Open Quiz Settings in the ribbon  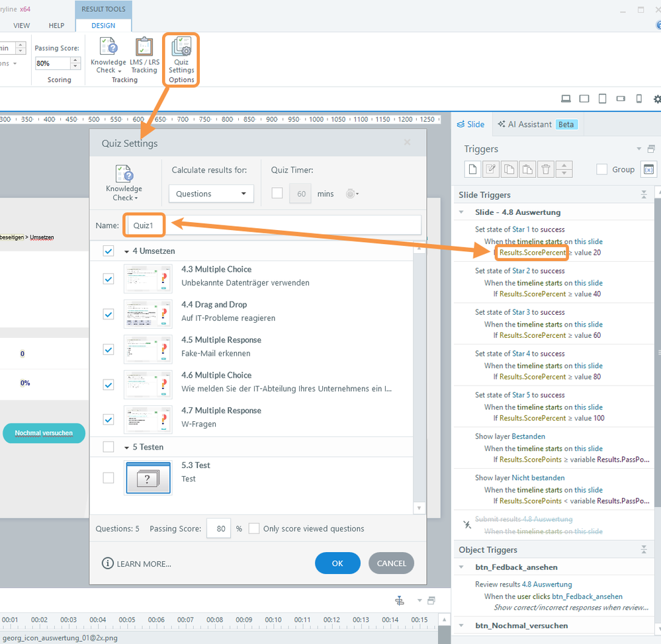pyautogui.click(x=181, y=58)
